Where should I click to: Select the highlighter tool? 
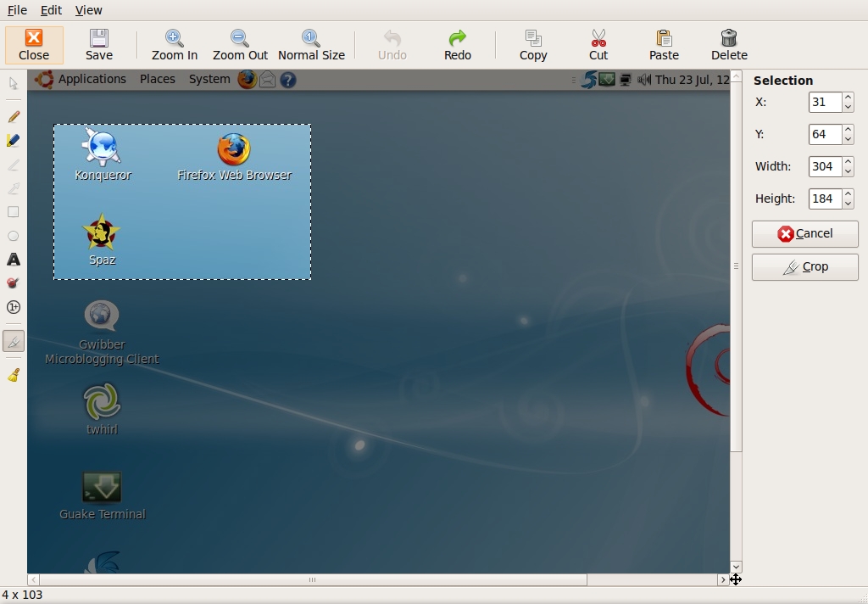(14, 141)
